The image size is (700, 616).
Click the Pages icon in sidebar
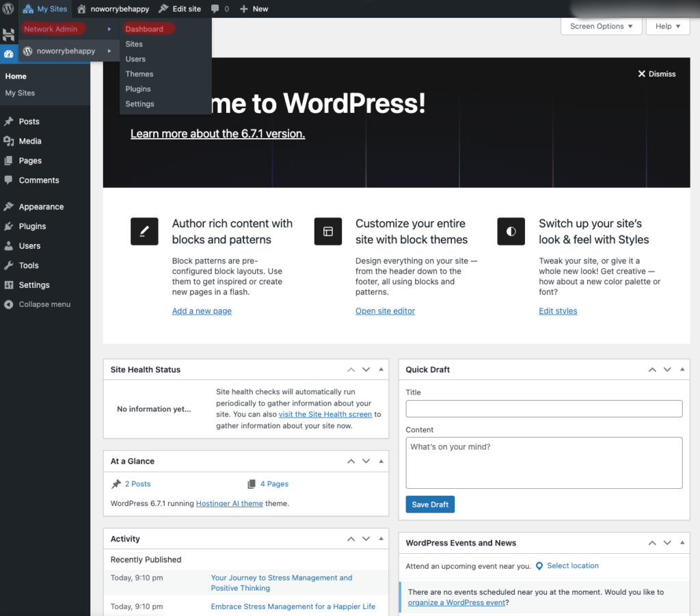click(8, 161)
